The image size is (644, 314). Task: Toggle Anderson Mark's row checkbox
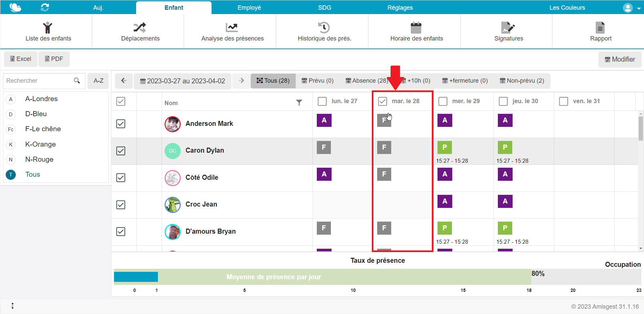tap(121, 124)
